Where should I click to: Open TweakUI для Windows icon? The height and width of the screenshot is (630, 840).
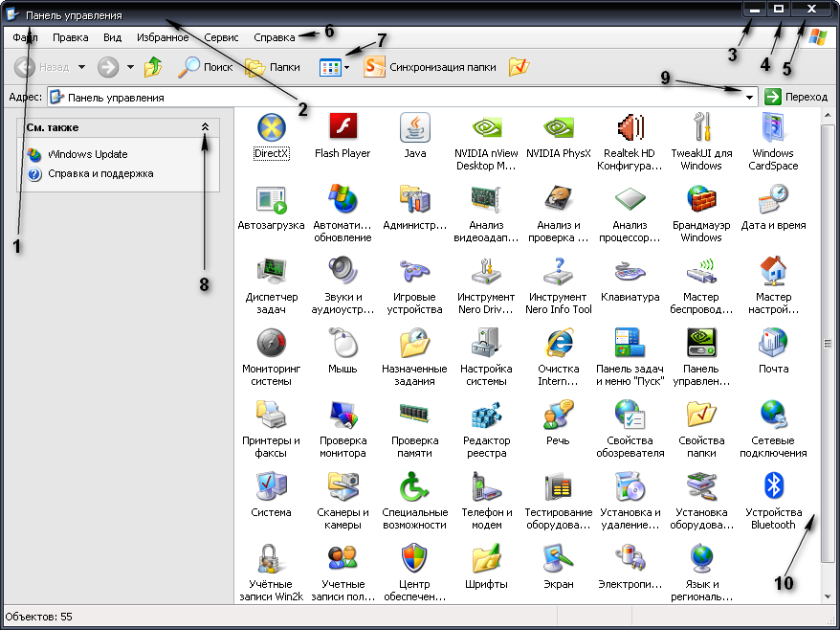pos(701,127)
